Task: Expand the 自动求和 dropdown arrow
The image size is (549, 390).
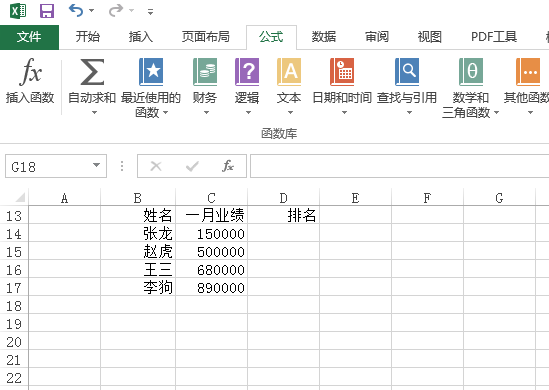Action: 94,113
